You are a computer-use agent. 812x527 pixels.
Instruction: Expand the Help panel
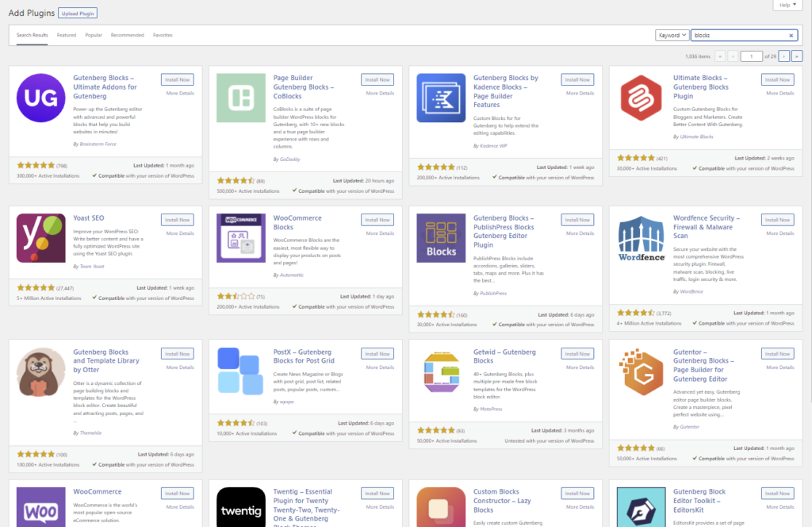point(787,6)
